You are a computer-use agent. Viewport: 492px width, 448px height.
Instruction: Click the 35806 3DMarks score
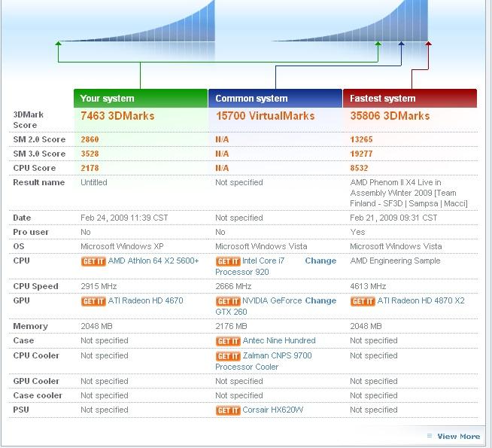click(x=390, y=116)
